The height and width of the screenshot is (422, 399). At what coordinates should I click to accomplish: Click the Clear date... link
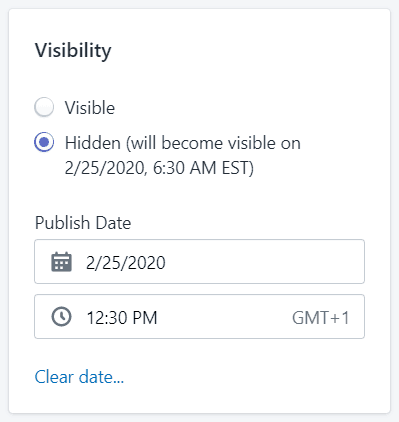(x=79, y=377)
